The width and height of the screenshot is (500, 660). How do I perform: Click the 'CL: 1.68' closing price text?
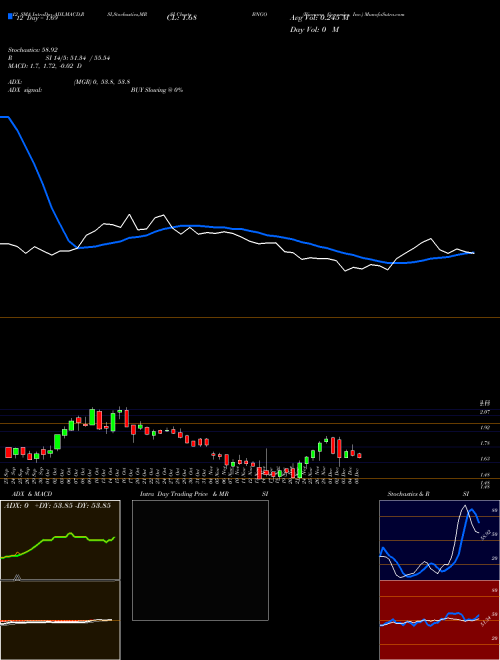tap(182, 18)
